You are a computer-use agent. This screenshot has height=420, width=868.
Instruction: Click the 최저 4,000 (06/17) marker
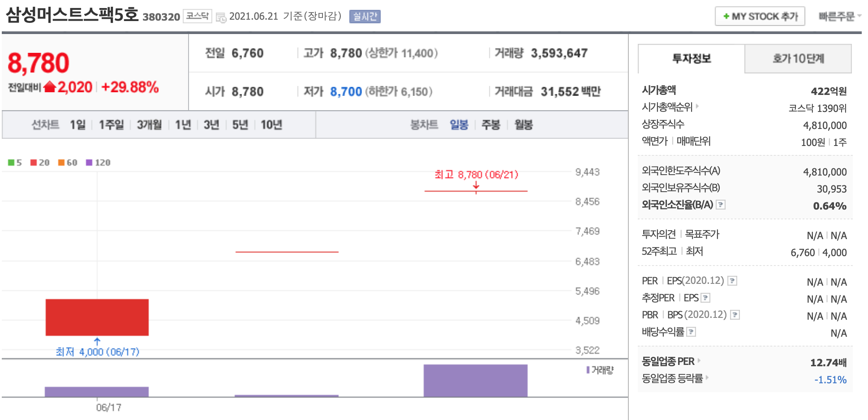click(97, 352)
